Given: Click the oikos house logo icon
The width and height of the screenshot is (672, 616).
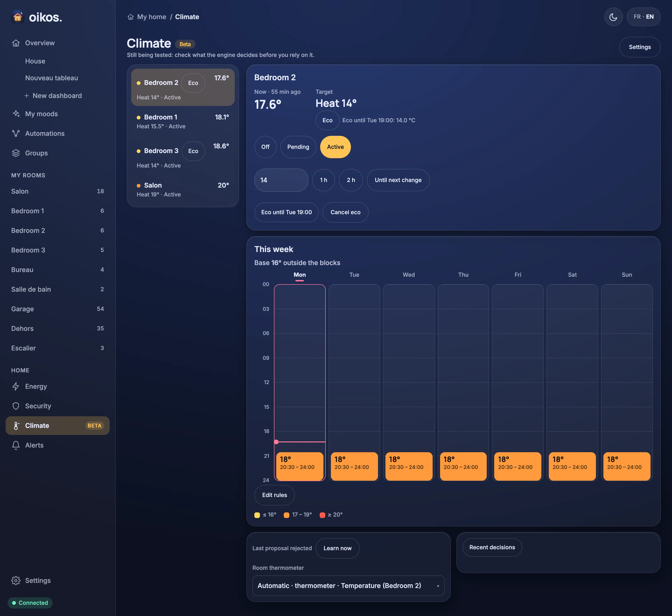Looking at the screenshot, I should pyautogui.click(x=18, y=17).
